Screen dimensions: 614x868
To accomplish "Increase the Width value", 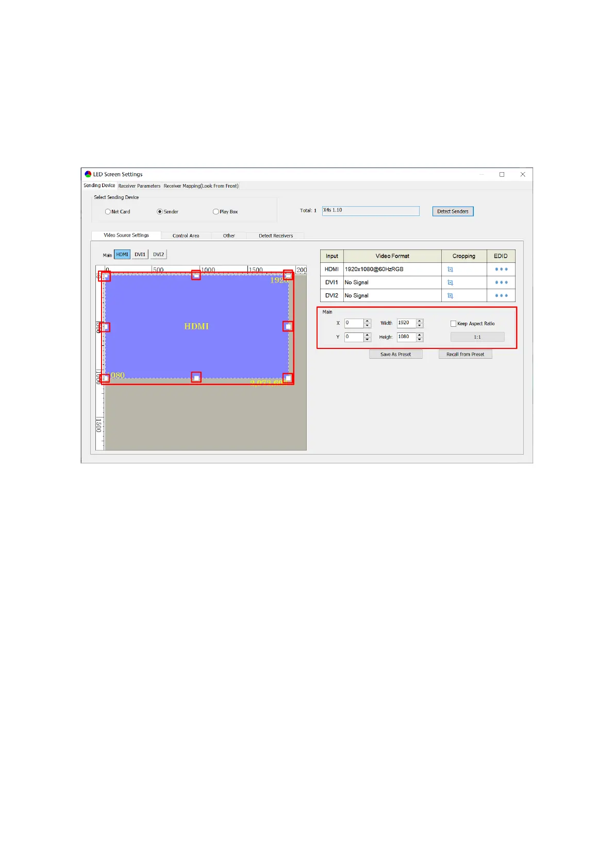I will (x=420, y=321).
